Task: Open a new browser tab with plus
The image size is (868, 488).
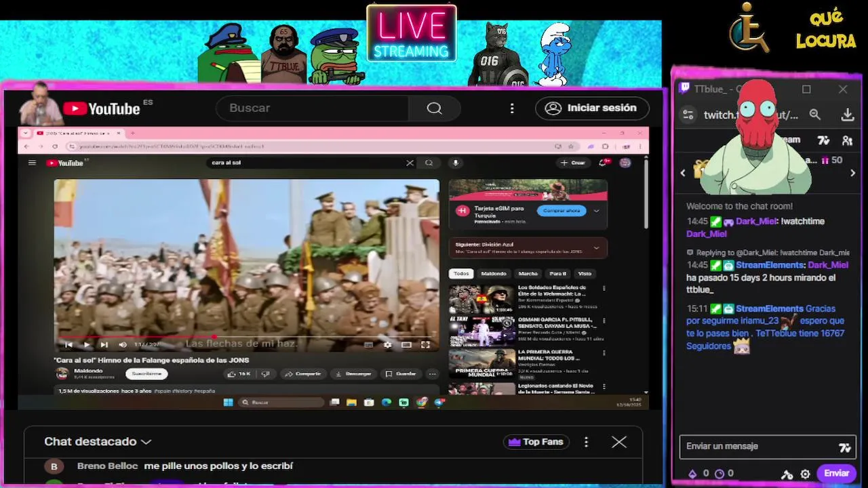Action: 132,134
